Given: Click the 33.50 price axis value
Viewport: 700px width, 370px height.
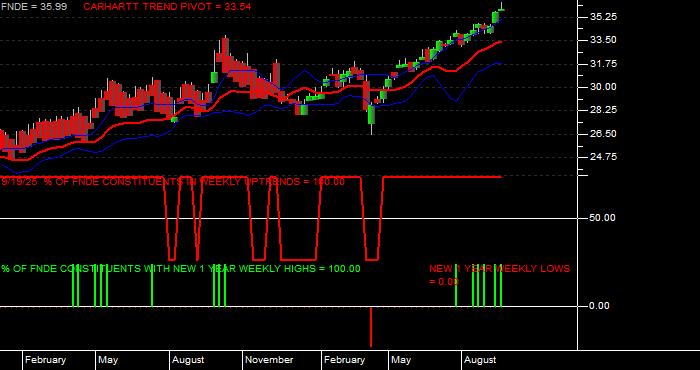Looking at the screenshot, I should coord(603,40).
